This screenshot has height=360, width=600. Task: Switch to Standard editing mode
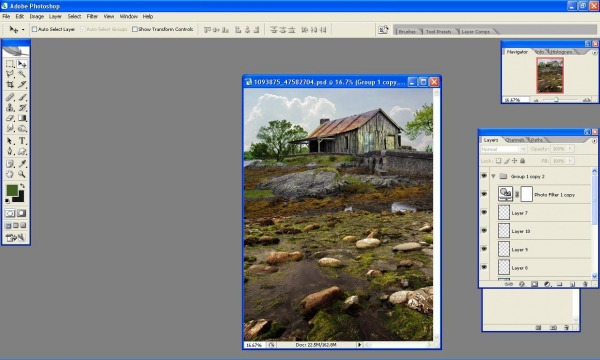click(10, 213)
